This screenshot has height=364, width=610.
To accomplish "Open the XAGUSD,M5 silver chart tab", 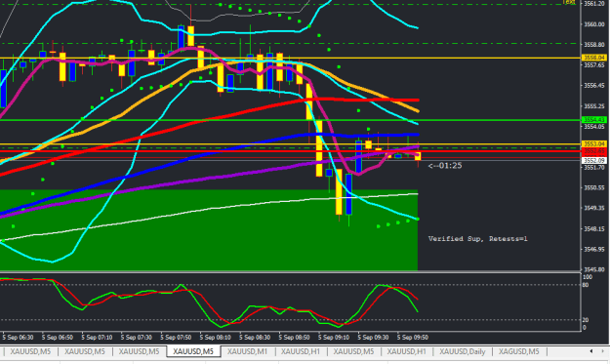I will point(519,351).
